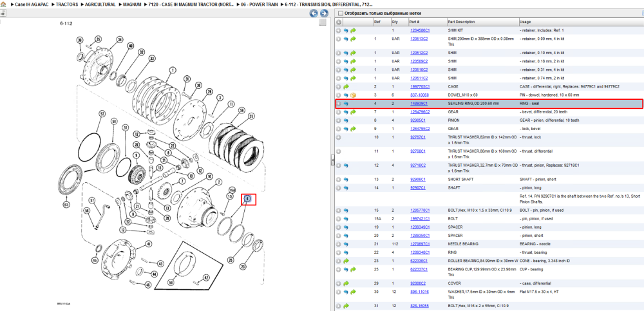644x311 pixels.
Task: Select callout 34 at top of diagram
Action: click(120, 41)
